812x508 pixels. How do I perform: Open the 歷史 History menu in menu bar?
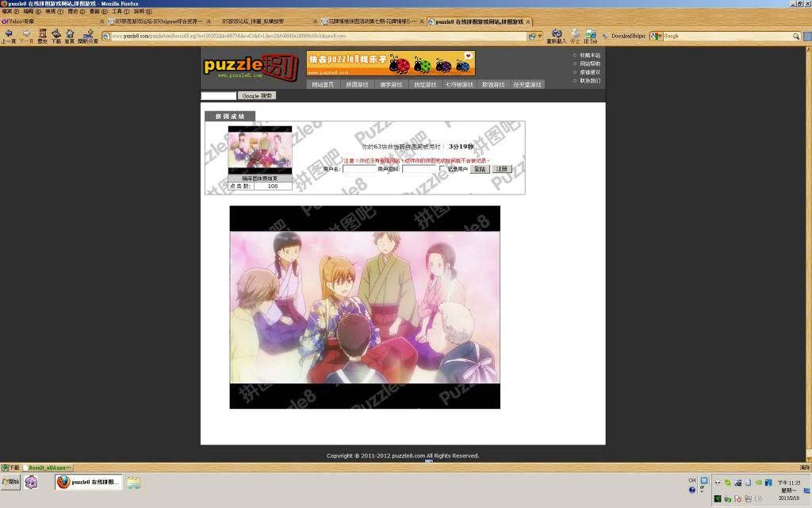(76, 11)
